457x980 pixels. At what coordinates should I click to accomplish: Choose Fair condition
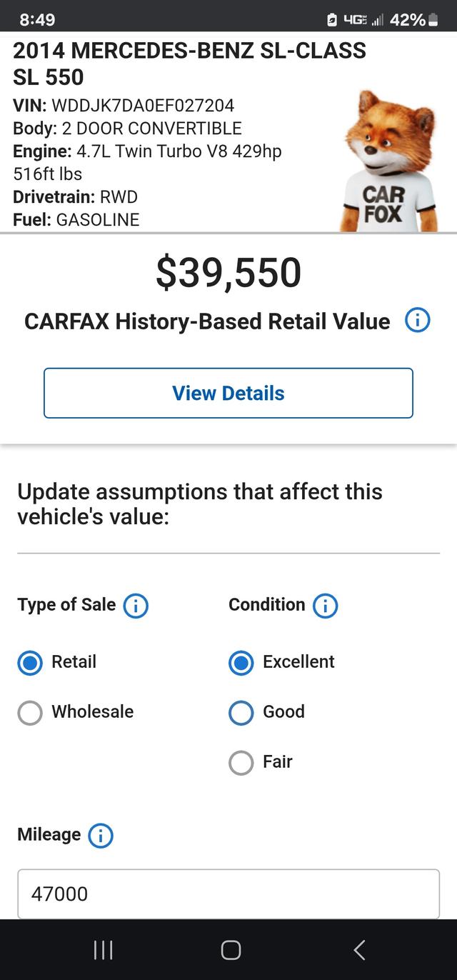coord(241,763)
